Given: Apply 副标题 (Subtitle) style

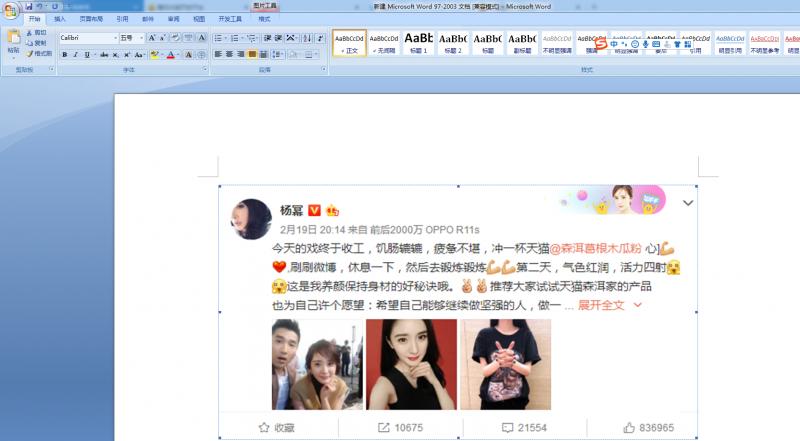Looking at the screenshot, I should tap(522, 43).
